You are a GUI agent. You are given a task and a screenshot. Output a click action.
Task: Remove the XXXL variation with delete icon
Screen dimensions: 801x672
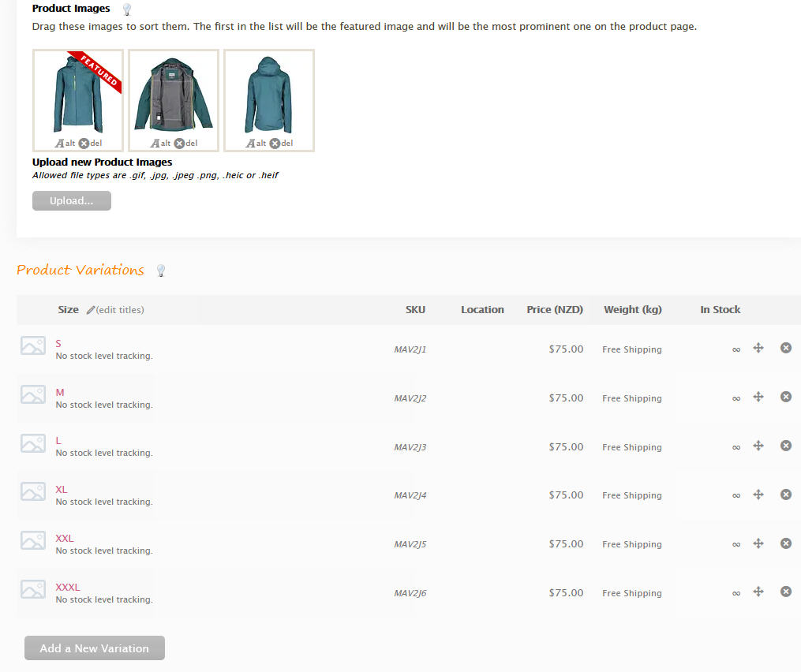786,592
